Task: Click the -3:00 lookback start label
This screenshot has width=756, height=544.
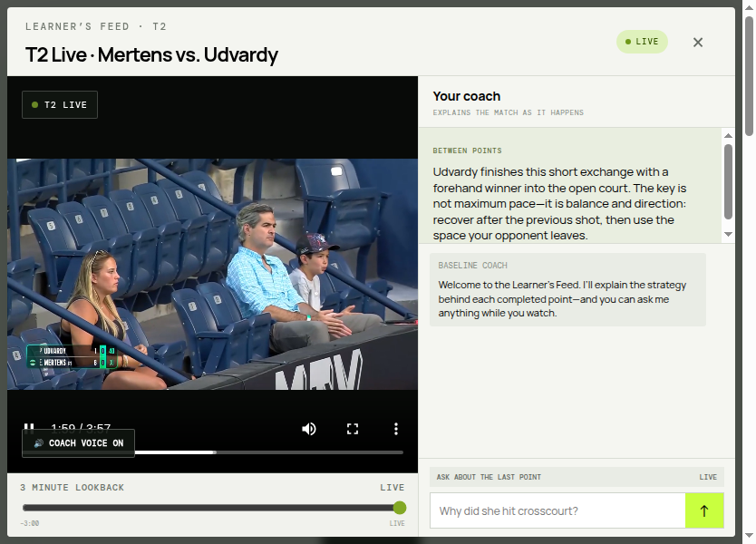Action: pos(30,523)
